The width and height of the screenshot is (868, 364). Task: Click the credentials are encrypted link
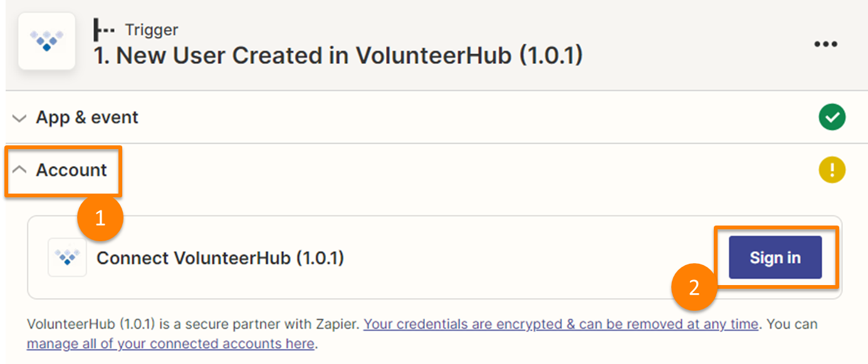pos(560,324)
